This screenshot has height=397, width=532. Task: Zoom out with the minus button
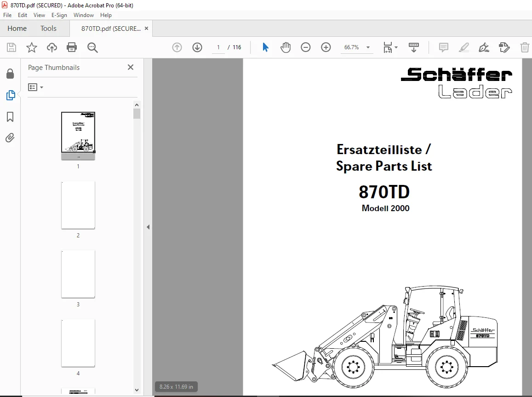[306, 47]
